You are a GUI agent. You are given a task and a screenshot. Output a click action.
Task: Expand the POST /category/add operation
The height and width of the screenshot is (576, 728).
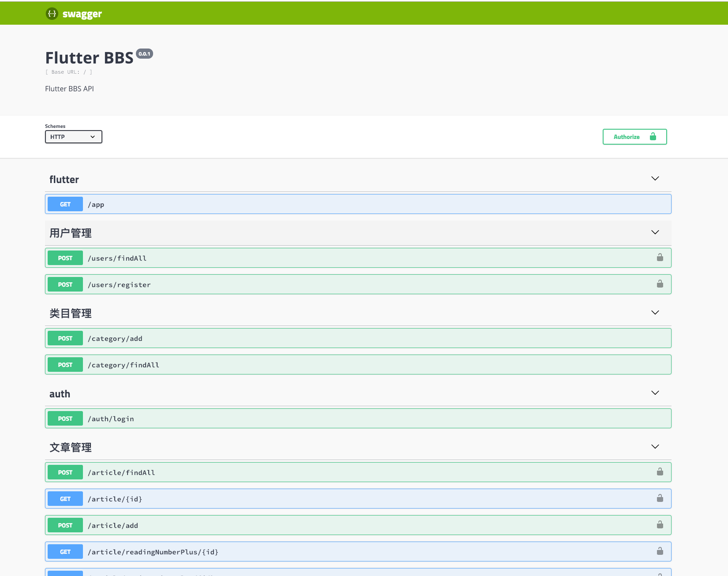point(358,338)
